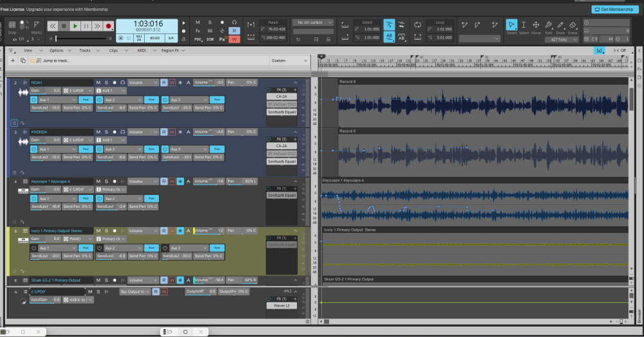Click the Record transport button
This screenshot has height=337, width=644.
point(108,26)
